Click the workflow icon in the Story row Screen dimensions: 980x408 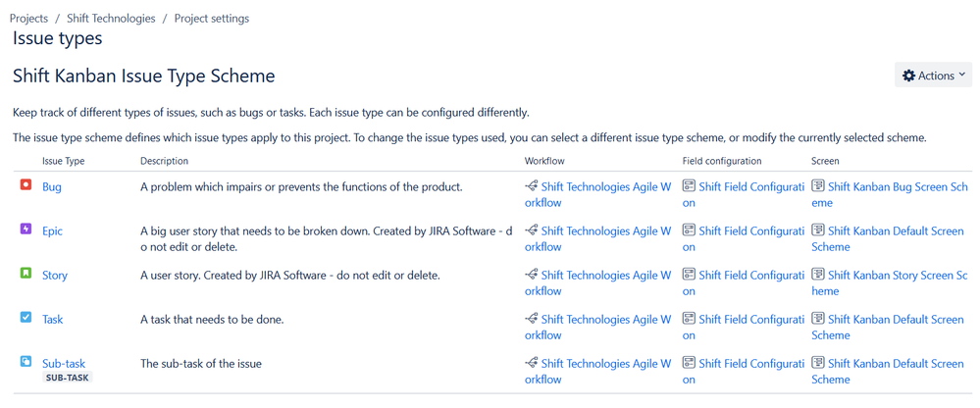[532, 275]
